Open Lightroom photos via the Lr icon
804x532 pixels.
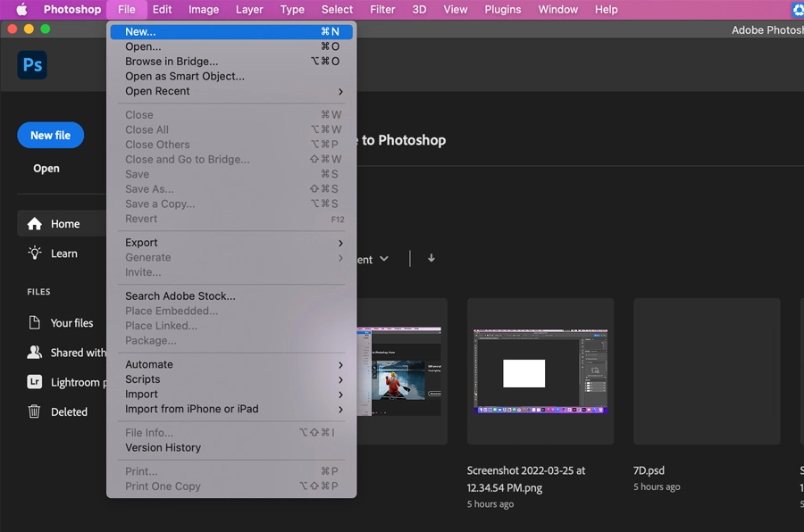coord(35,382)
